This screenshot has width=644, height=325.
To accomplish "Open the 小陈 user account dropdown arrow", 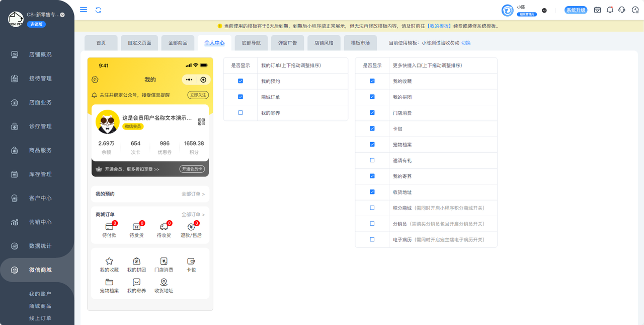I will [x=544, y=10].
